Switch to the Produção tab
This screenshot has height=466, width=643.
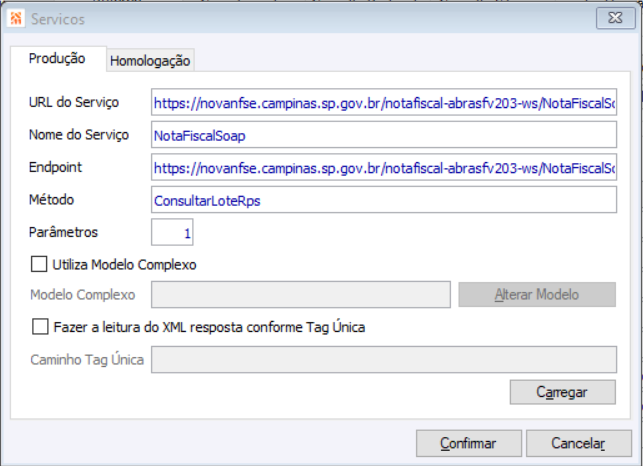[x=57, y=59]
